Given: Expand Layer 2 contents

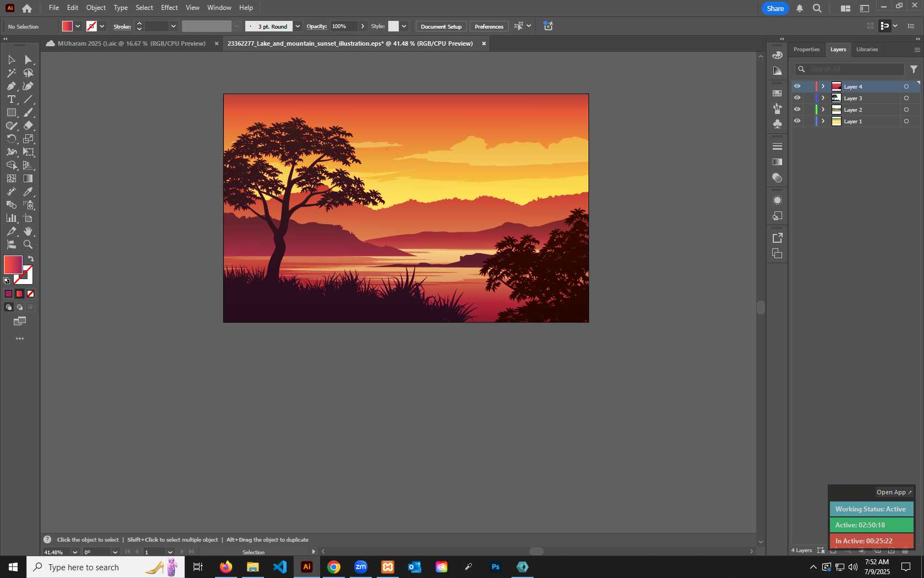Looking at the screenshot, I should [x=823, y=110].
